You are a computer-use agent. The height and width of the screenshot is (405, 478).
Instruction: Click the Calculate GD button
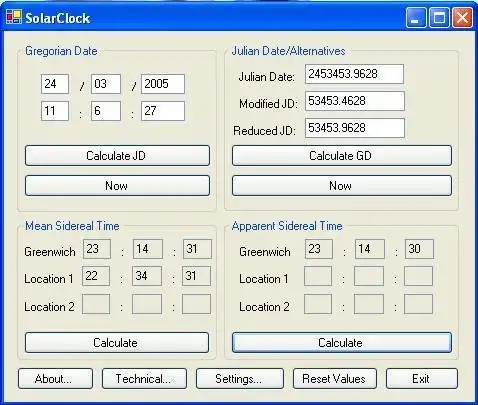tap(342, 155)
